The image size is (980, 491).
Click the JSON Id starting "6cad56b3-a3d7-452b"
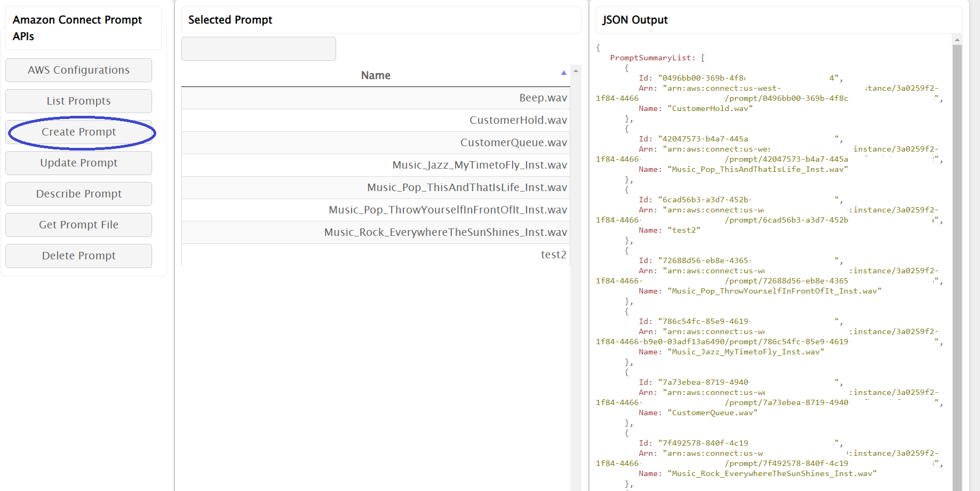(x=704, y=200)
